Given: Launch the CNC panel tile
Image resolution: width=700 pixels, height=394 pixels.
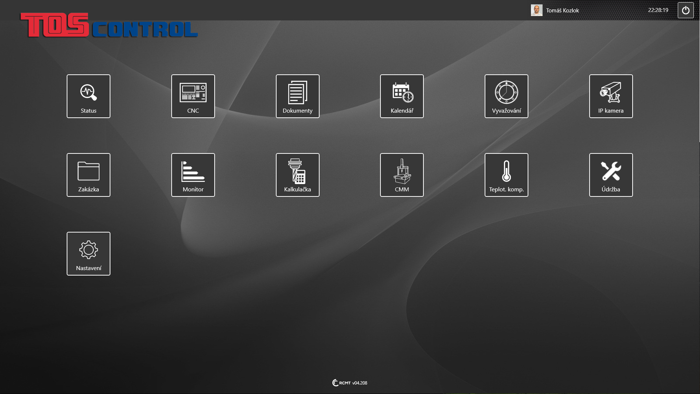Looking at the screenshot, I should (193, 96).
